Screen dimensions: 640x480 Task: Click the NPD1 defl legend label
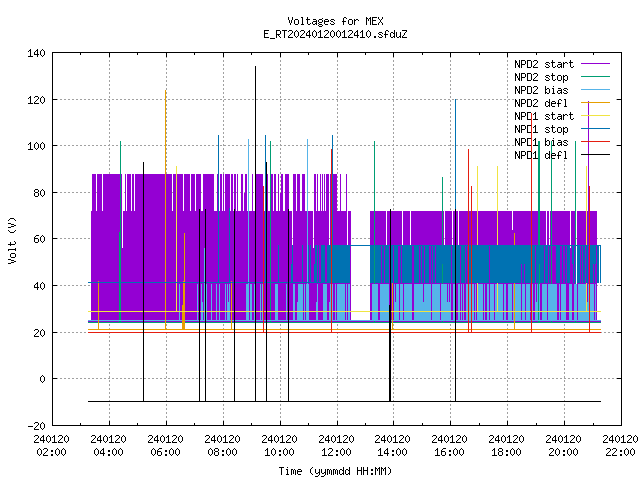click(541, 156)
